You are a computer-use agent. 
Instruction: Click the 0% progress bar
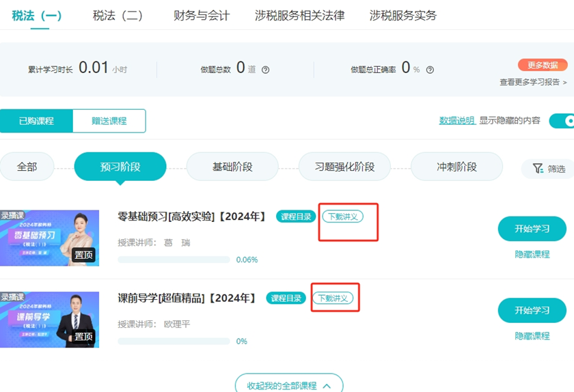click(x=174, y=341)
